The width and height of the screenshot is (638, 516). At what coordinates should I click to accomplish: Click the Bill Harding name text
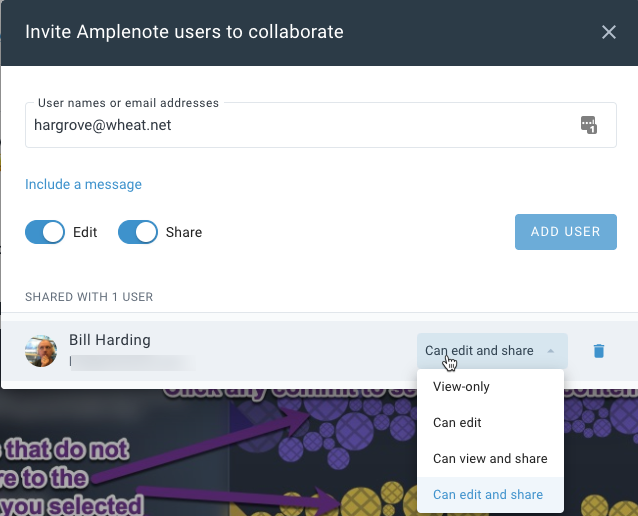tap(110, 340)
